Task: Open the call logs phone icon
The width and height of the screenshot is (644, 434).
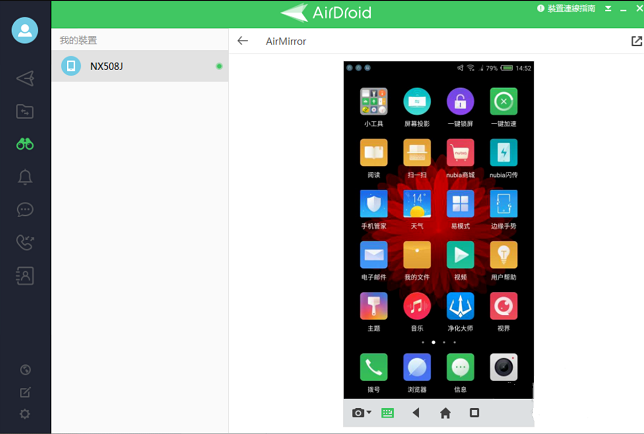Action: coord(25,243)
